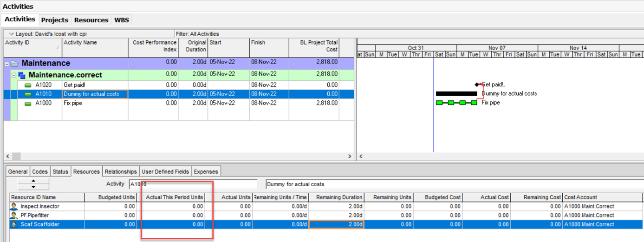Click the Inspect.Insector resource person icon
Image resolution: width=644 pixels, height=242 pixels.
click(x=14, y=206)
